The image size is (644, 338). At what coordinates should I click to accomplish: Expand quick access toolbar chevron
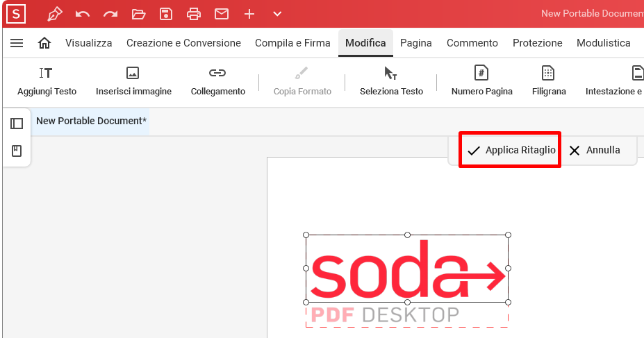pyautogui.click(x=277, y=14)
